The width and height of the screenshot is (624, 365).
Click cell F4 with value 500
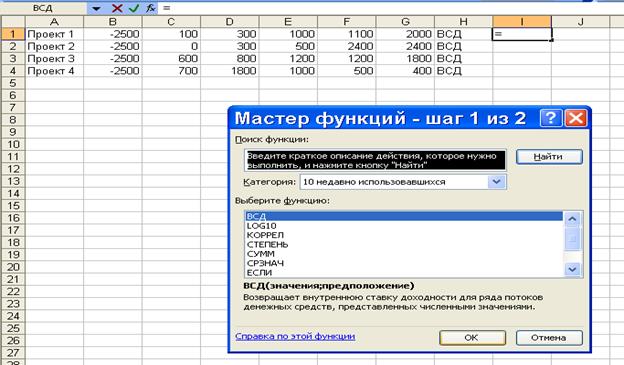click(x=347, y=71)
